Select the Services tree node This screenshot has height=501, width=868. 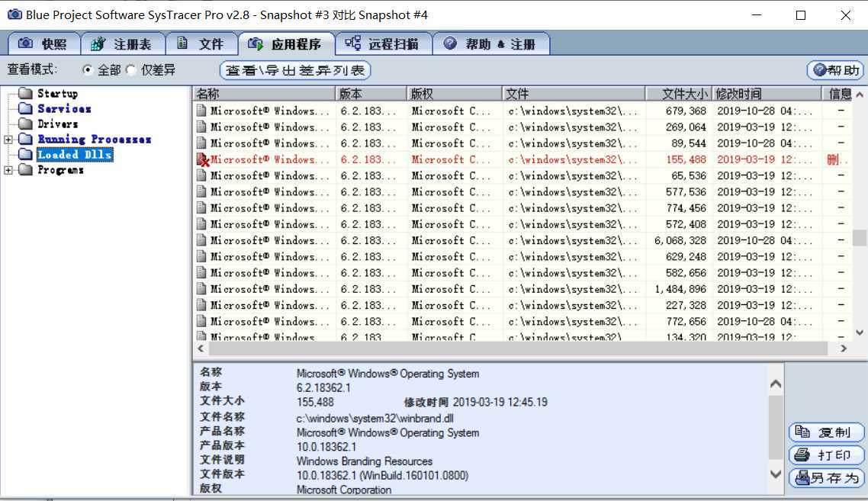tap(64, 108)
